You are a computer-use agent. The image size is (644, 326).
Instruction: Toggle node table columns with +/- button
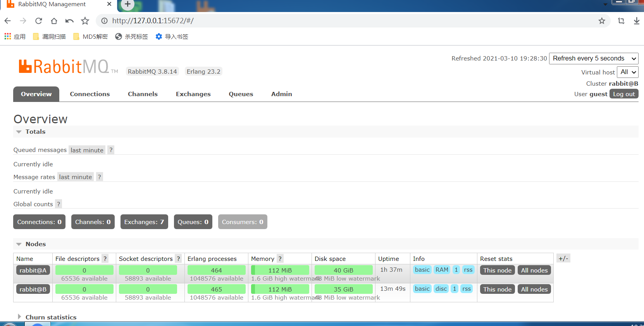pos(563,259)
